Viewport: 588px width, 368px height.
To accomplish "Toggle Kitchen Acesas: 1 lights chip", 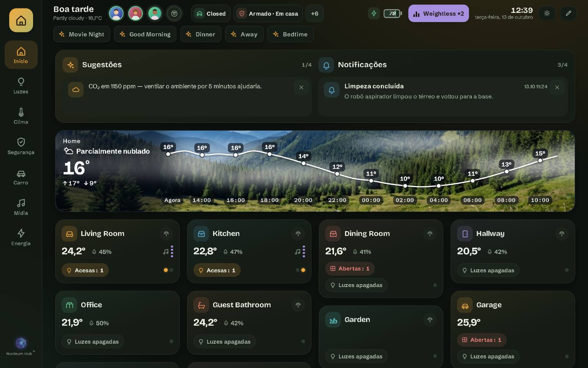I will [217, 270].
